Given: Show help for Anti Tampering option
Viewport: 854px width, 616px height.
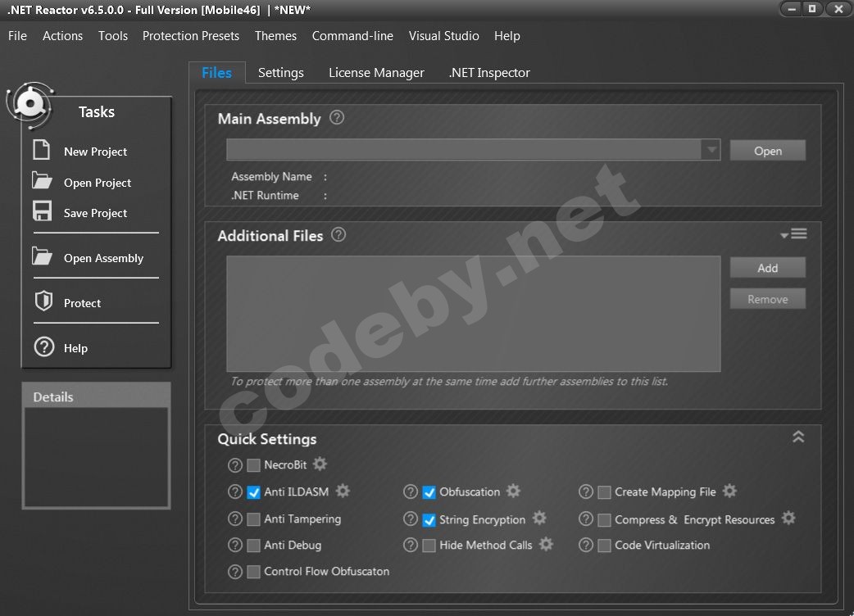Looking at the screenshot, I should point(234,519).
